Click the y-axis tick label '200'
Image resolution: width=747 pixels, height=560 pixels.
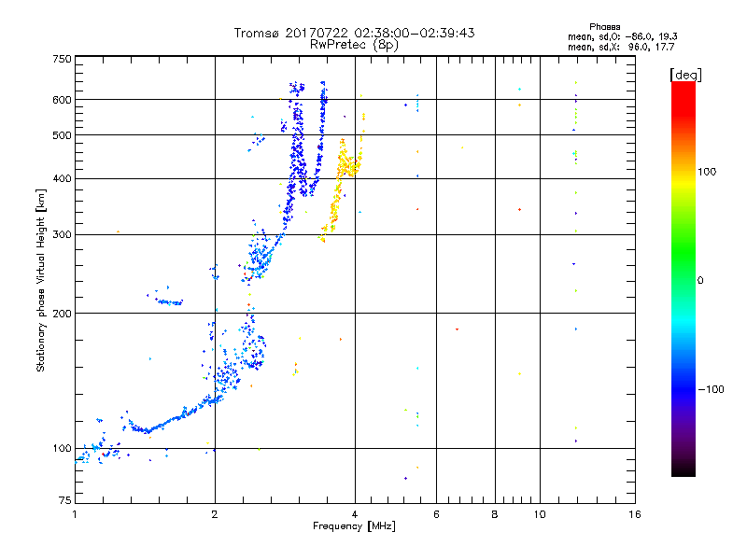pos(62,314)
